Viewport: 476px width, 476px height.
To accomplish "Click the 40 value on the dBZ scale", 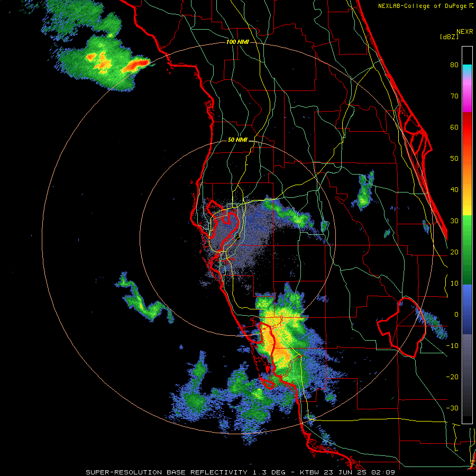I will coord(454,190).
